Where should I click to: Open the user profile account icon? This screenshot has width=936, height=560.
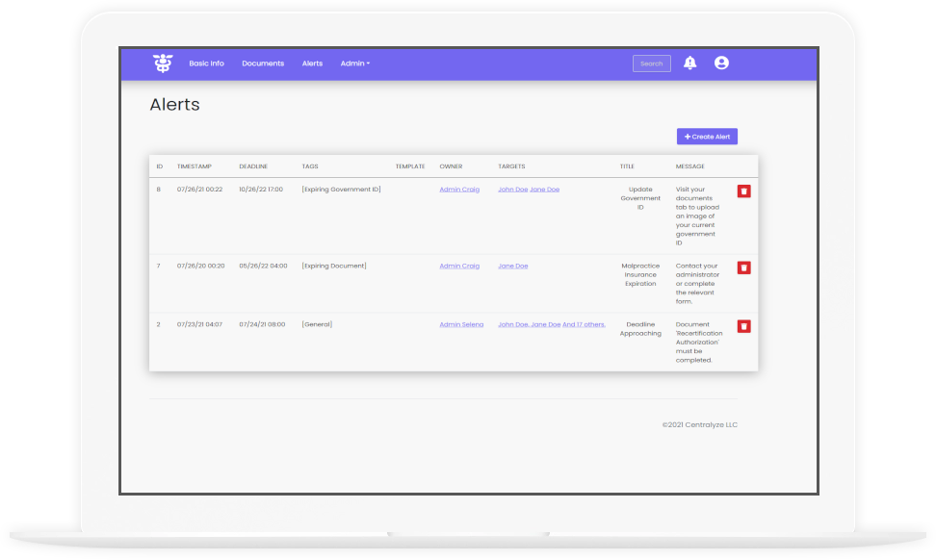(x=721, y=64)
